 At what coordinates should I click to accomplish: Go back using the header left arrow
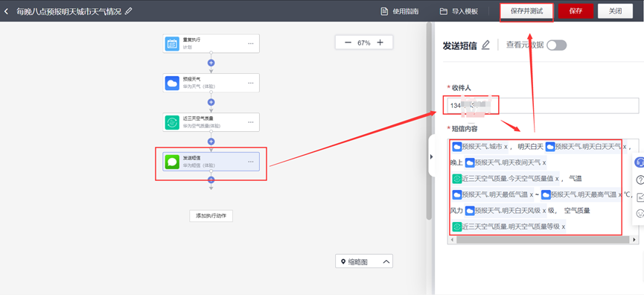coord(6,11)
